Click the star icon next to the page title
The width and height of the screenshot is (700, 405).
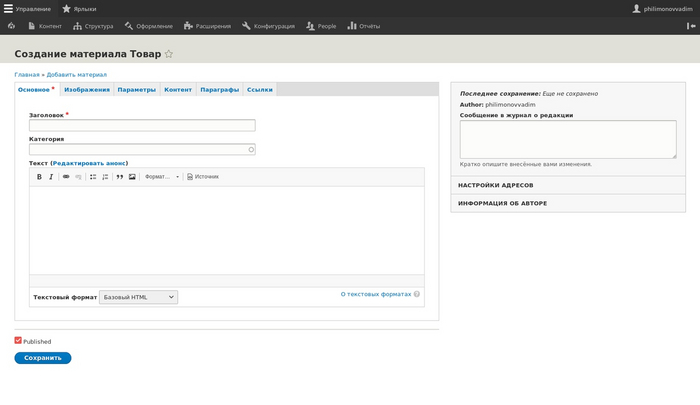click(169, 54)
